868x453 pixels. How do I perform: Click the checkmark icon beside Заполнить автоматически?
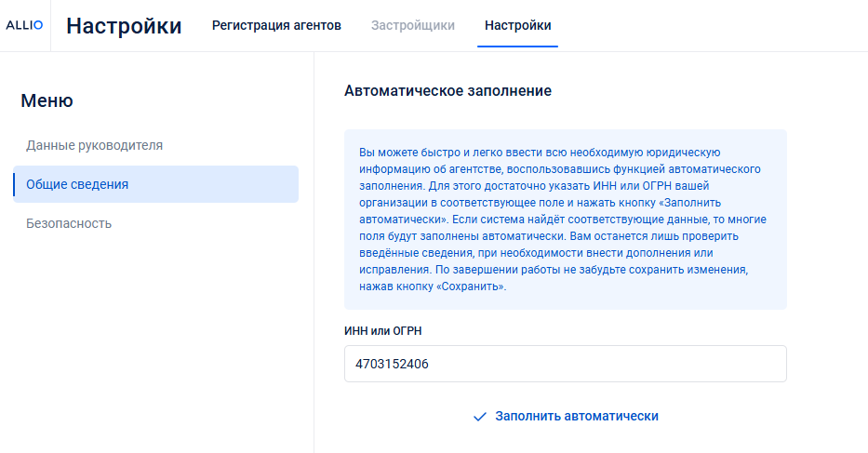pos(480,417)
